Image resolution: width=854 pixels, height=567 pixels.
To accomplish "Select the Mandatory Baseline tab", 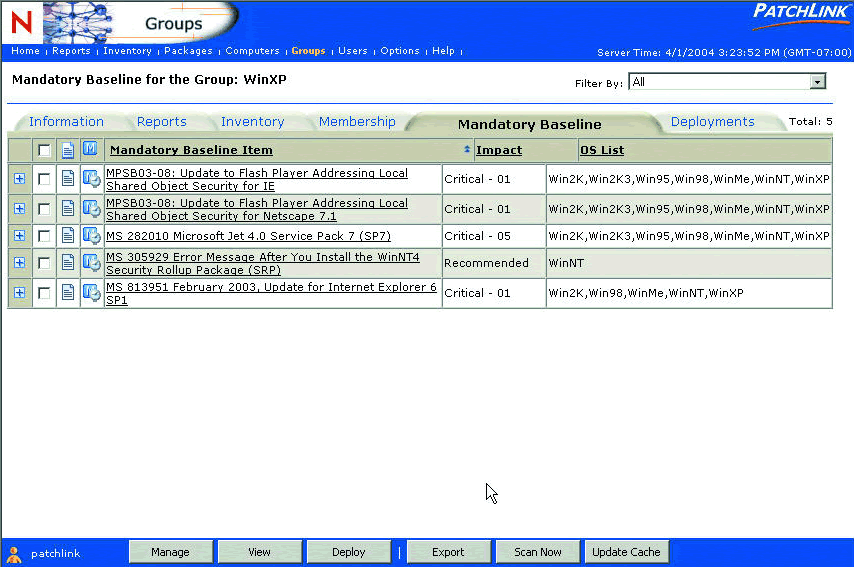I will click(529, 124).
